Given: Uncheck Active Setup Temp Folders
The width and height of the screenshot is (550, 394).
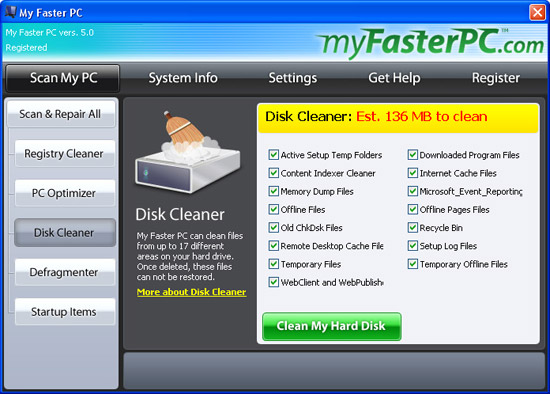Looking at the screenshot, I should (273, 155).
